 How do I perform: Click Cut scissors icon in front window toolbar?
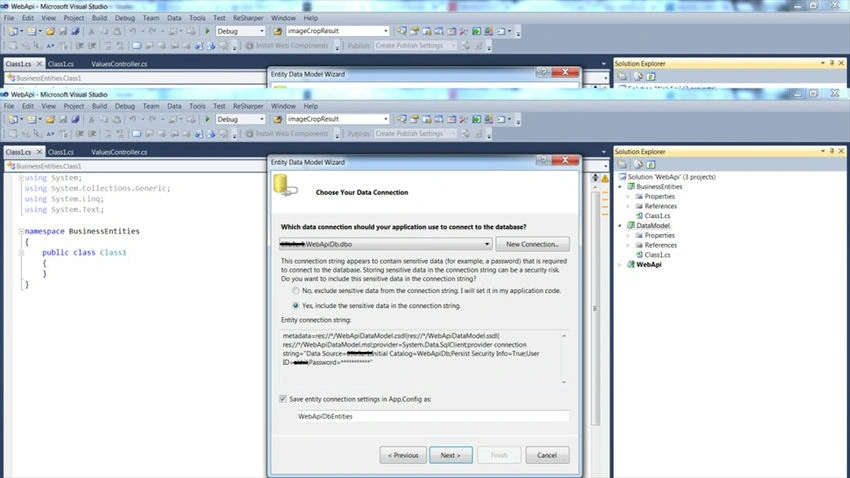pos(92,119)
